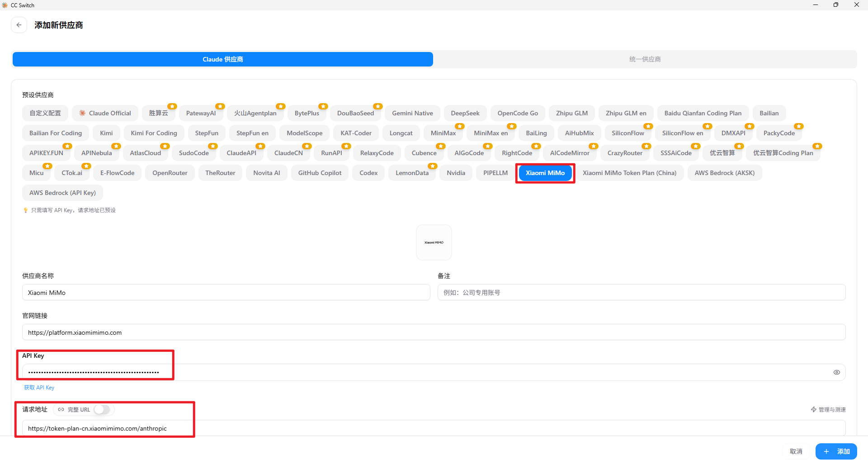Select Baidu Qianfan Coding Plan
The width and height of the screenshot is (868, 465).
703,113
